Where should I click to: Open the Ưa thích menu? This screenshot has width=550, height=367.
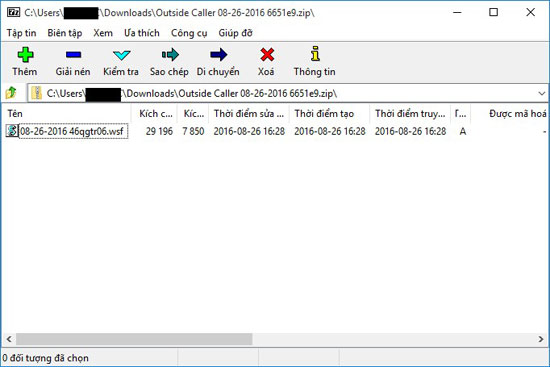click(142, 33)
